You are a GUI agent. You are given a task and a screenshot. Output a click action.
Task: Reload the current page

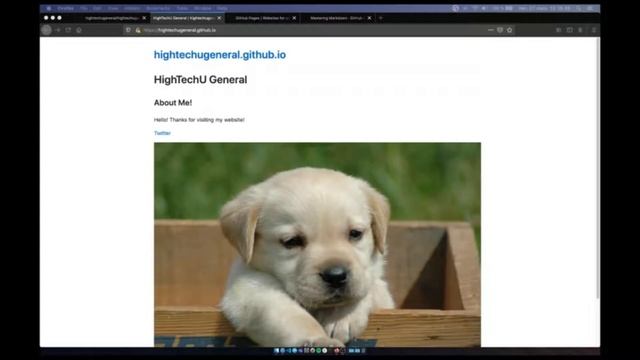(x=68, y=30)
